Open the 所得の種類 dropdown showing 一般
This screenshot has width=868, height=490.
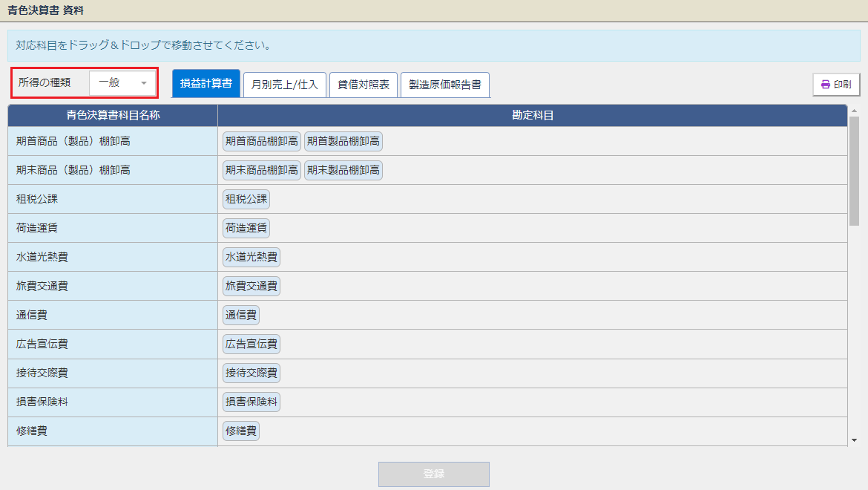coord(122,83)
